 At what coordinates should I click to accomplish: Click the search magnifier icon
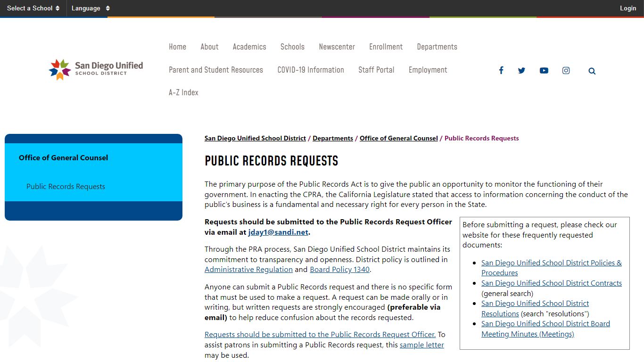pos(592,71)
